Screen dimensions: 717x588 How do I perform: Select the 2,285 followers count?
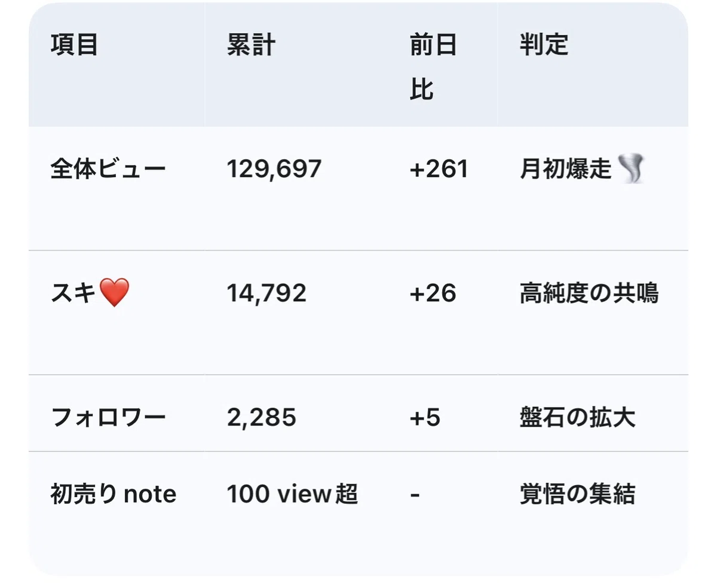pos(262,417)
